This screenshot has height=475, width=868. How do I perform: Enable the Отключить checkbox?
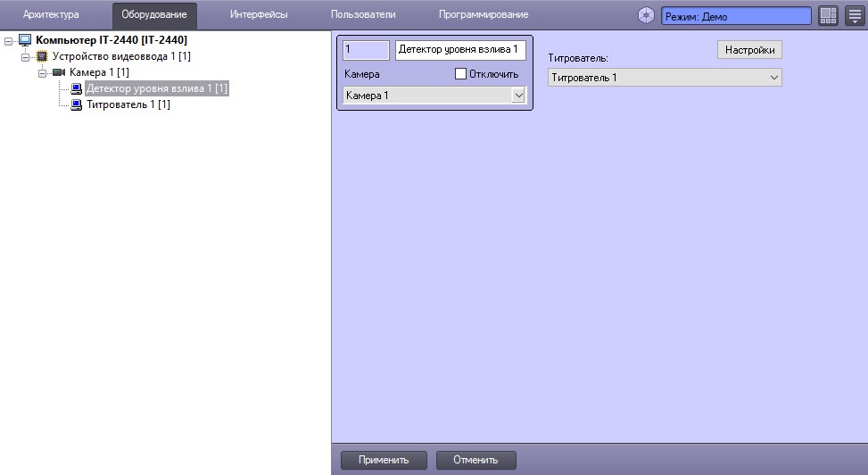460,74
